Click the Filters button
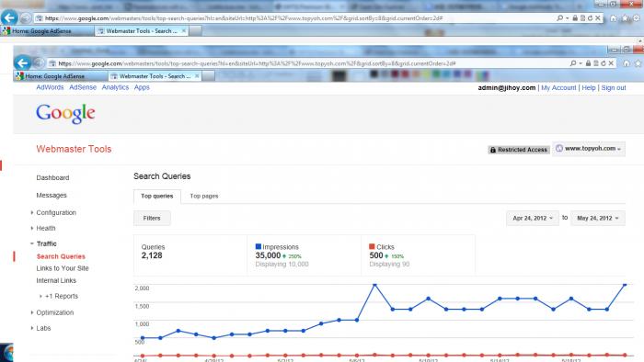 click(152, 218)
